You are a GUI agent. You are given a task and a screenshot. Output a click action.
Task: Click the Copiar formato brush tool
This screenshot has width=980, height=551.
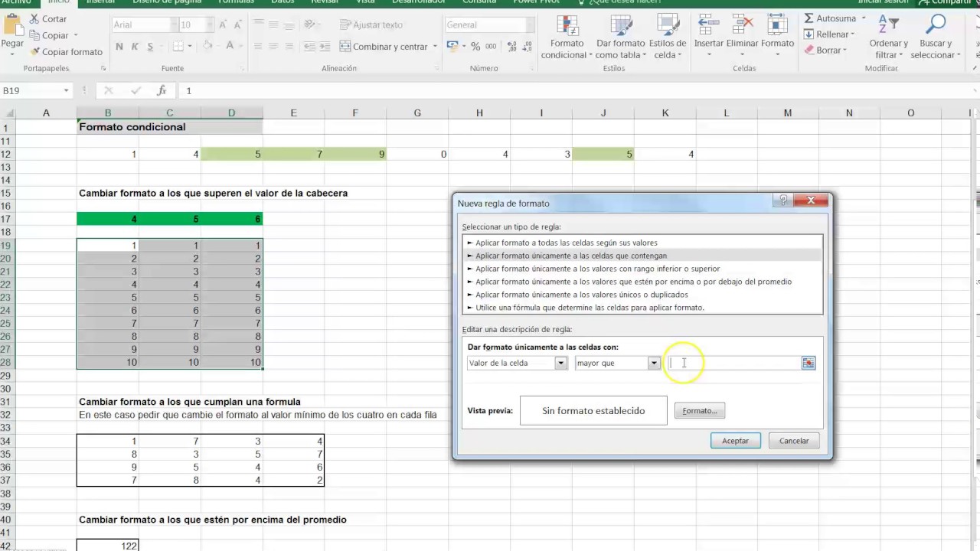pos(67,52)
